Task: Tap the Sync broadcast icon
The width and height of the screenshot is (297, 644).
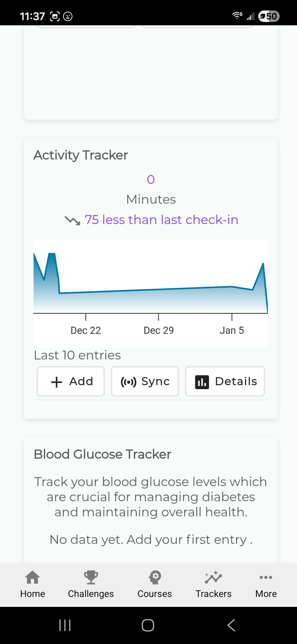Action: tap(128, 382)
